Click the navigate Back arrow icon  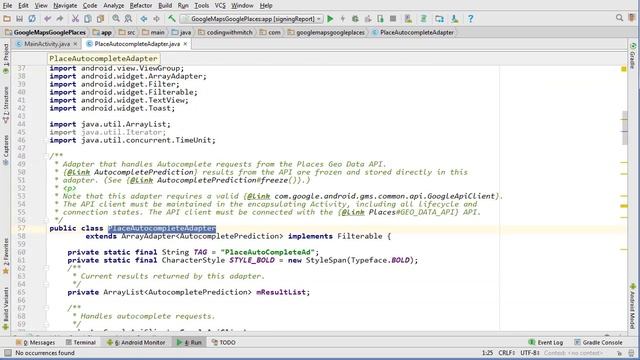coord(144,19)
